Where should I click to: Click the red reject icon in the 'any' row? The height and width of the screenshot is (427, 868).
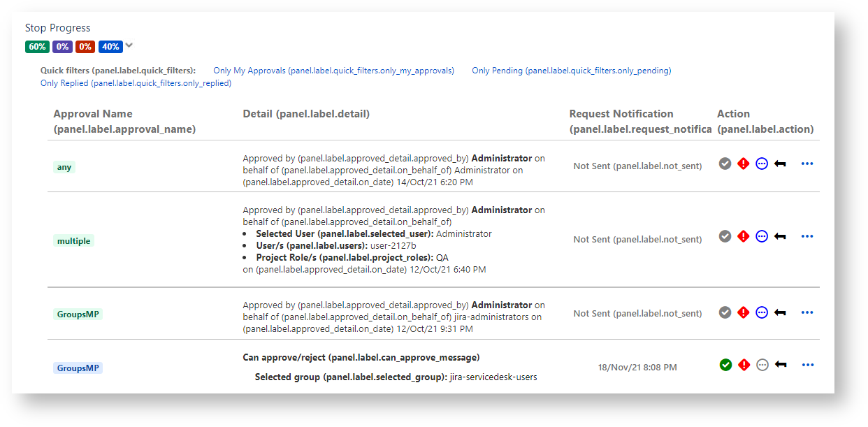click(744, 164)
